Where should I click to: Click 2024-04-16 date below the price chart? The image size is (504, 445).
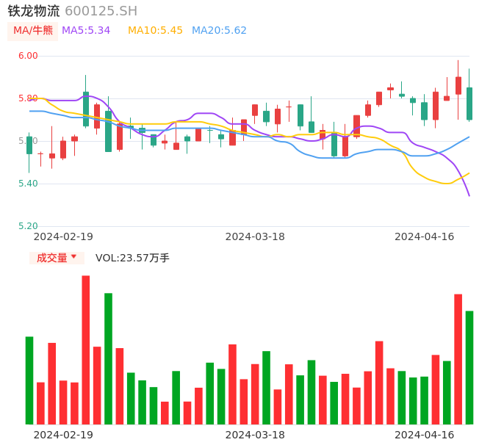pyautogui.click(x=425, y=236)
